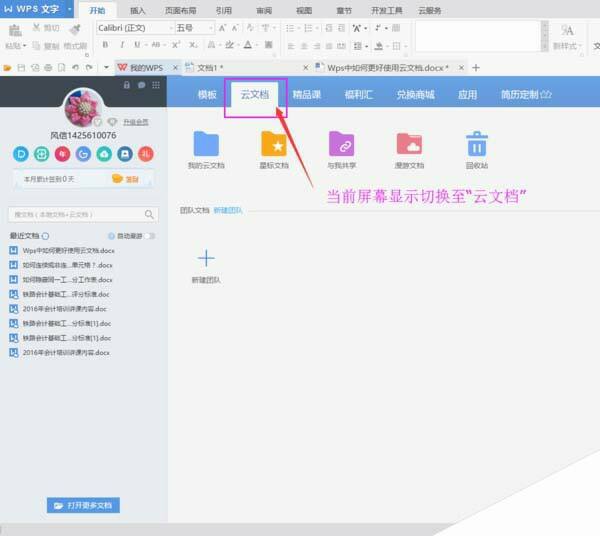Image resolution: width=600 pixels, height=536 pixels.
Task: Open the font color A dropdown arrow
Action: [257, 45]
